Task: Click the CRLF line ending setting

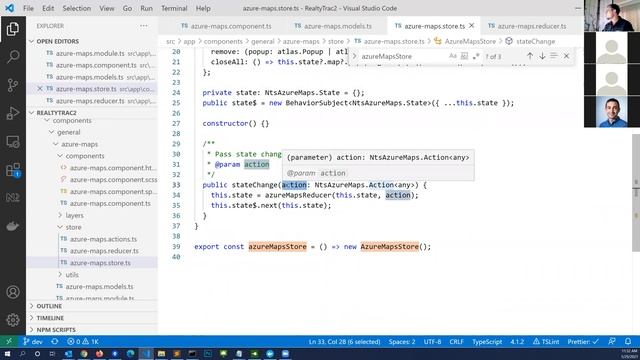Action: 456,342
